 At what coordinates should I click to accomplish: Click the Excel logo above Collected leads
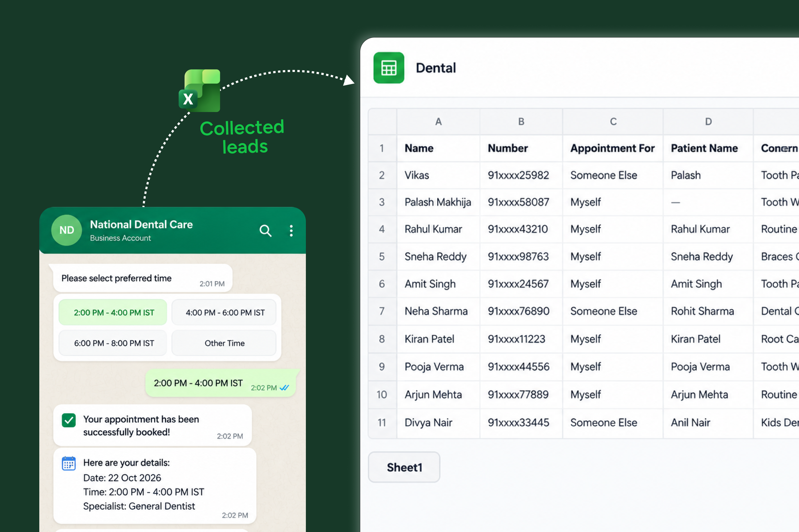point(200,91)
